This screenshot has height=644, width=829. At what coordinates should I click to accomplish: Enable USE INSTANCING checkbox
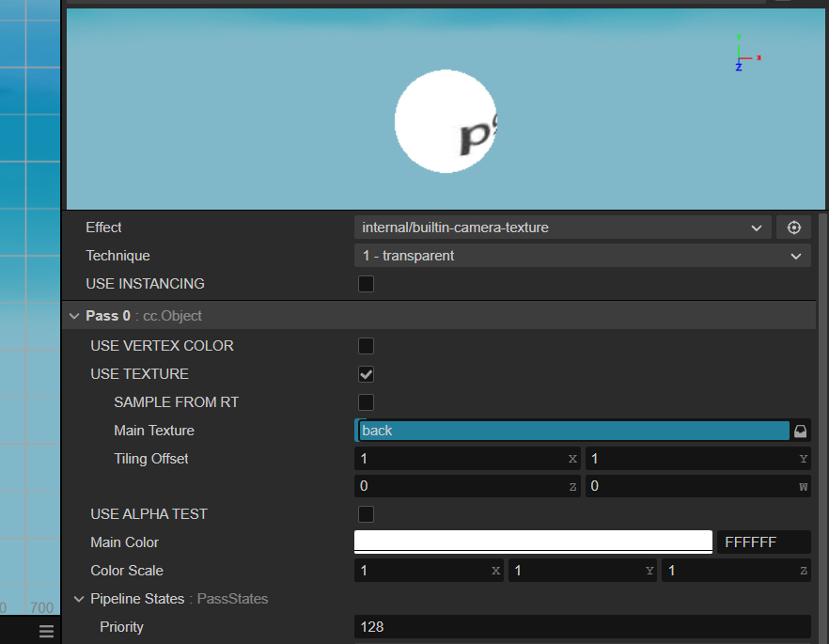click(x=366, y=284)
